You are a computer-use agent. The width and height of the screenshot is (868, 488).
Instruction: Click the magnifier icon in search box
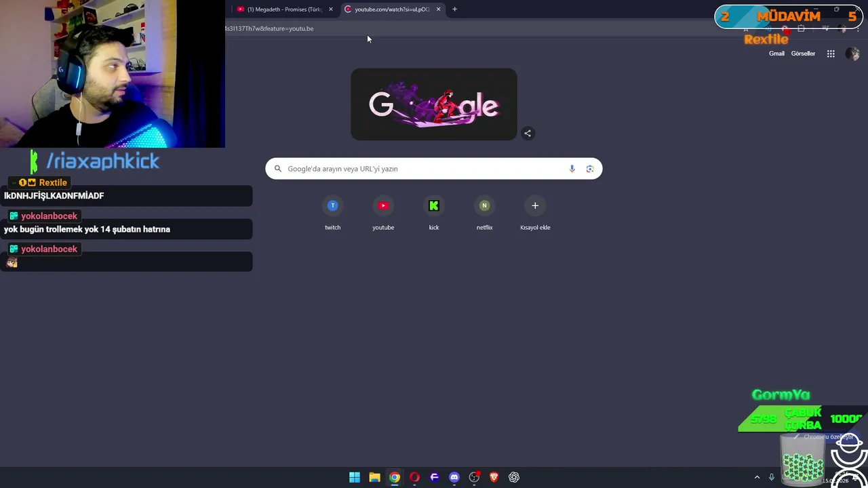(x=277, y=169)
